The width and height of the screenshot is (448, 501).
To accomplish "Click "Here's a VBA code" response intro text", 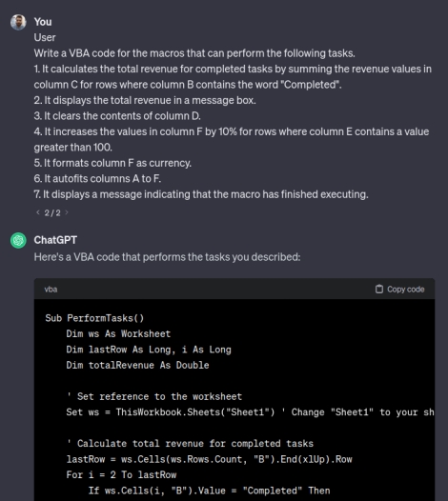I will click(167, 257).
